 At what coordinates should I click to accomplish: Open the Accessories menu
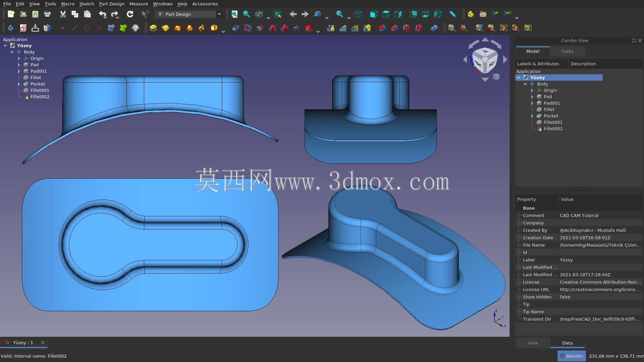pos(205,4)
